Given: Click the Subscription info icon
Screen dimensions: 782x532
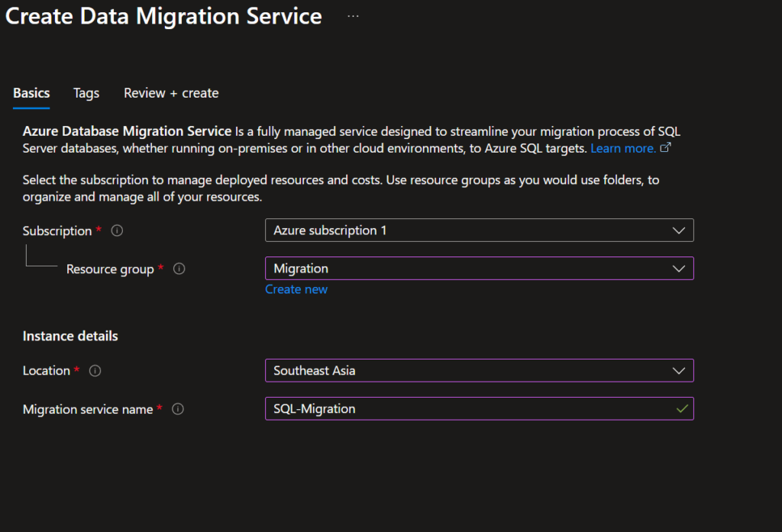Looking at the screenshot, I should click(x=117, y=231).
